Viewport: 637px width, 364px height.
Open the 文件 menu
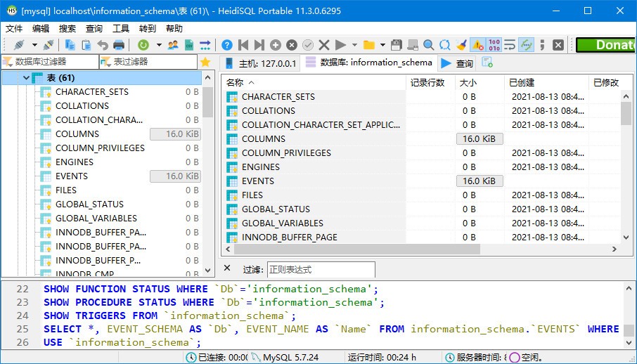(x=14, y=28)
